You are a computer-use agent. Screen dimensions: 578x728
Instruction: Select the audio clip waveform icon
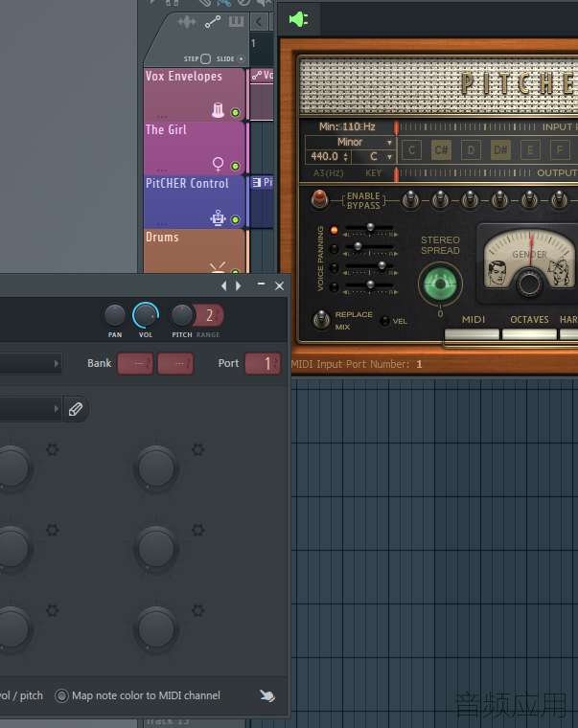click(x=187, y=21)
